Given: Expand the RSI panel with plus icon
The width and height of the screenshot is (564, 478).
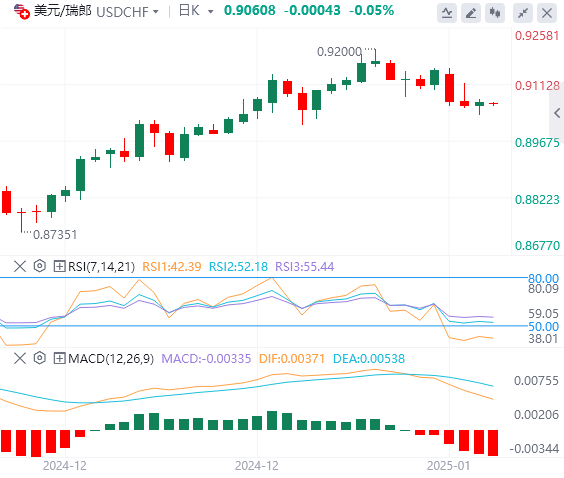Looking at the screenshot, I should [59, 267].
